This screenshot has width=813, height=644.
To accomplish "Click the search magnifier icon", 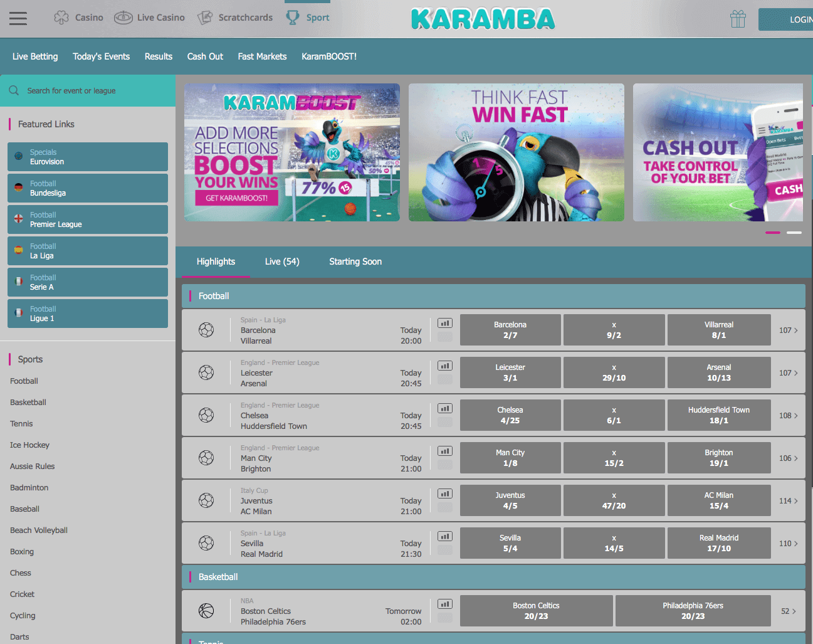I will pyautogui.click(x=14, y=90).
